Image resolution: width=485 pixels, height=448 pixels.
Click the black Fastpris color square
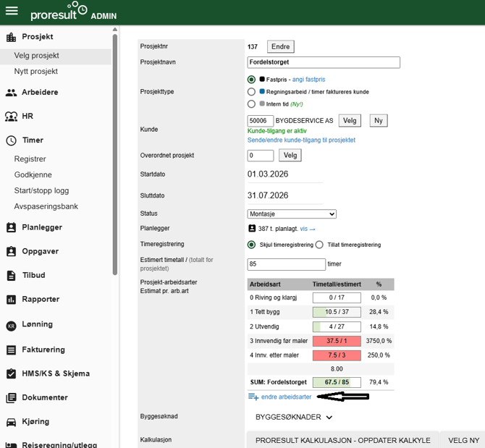click(x=262, y=79)
